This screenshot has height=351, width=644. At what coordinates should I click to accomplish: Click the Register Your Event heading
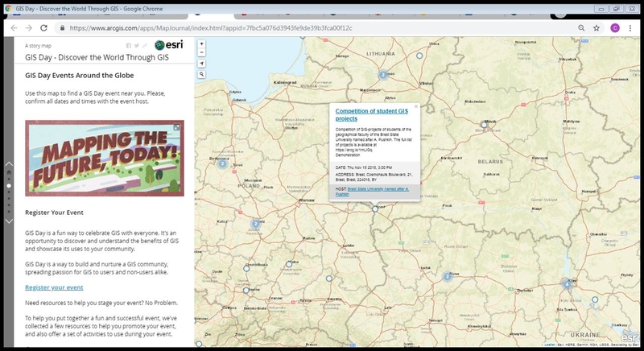(x=54, y=213)
